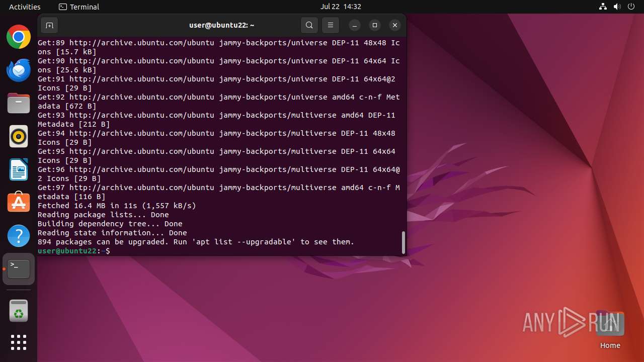
Task: Launch Thunderbird Mail from the dock
Action: (x=19, y=70)
